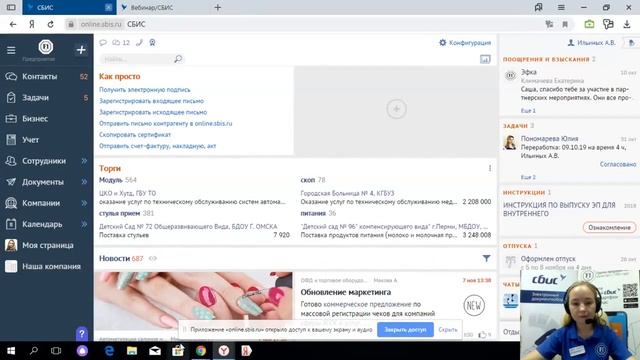Open Windows Start menu
The width and height of the screenshot is (640, 360).
click(11, 351)
